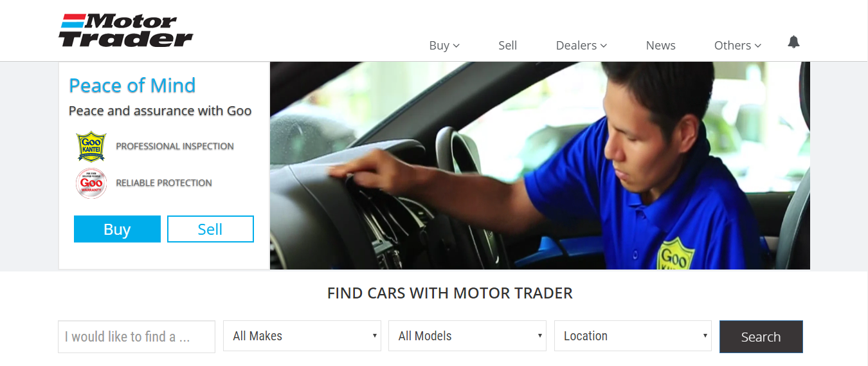Screen dimensions: 868x366
Task: Go to the News page
Action: coord(660,46)
